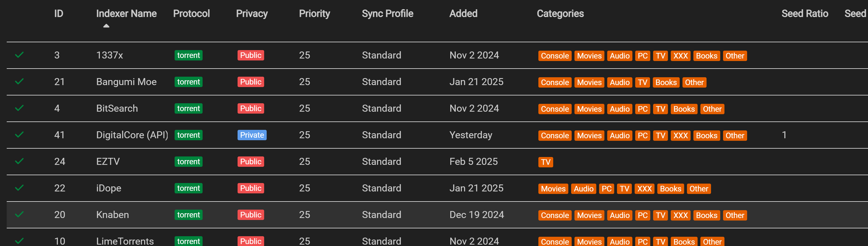
Task: Click the enabled checkmark beside EZTV
Action: pyautogui.click(x=19, y=161)
